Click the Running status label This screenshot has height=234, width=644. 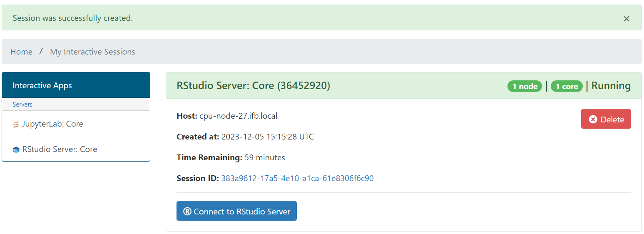coord(611,86)
